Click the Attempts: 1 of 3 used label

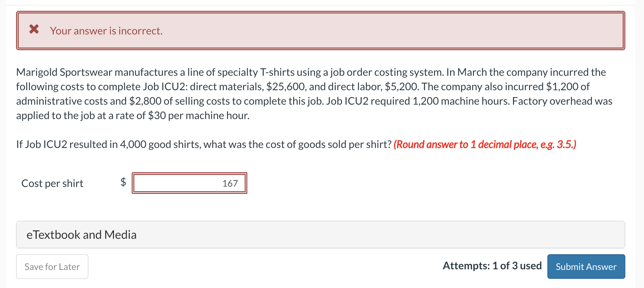[x=492, y=266]
